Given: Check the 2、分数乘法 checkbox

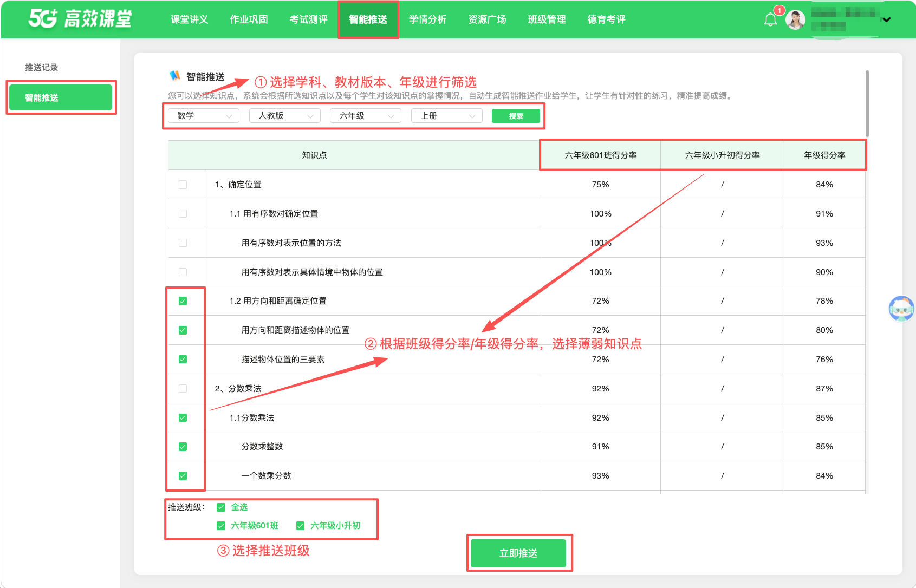Looking at the screenshot, I should (183, 389).
